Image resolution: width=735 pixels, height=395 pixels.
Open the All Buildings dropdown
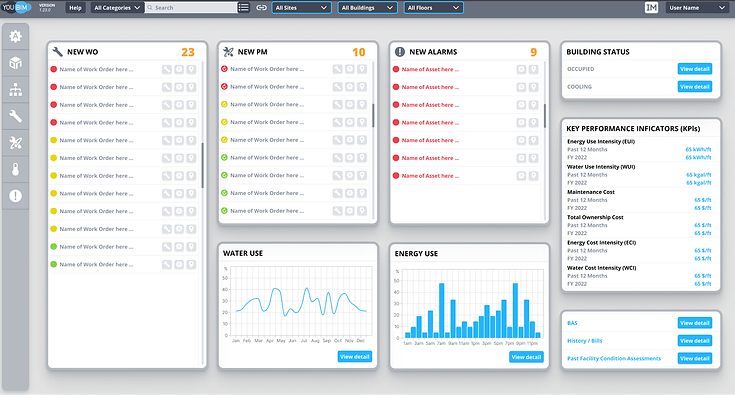[x=368, y=7]
